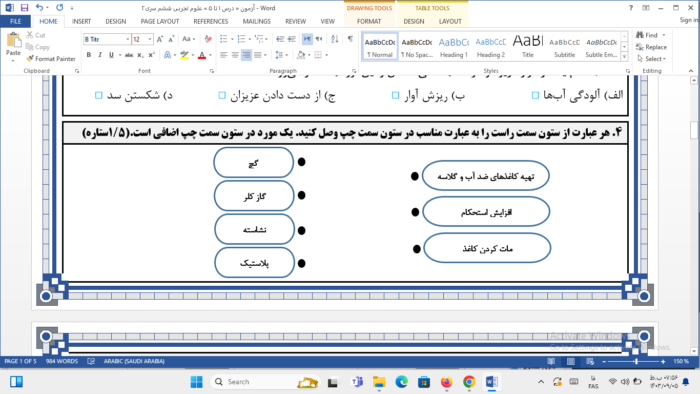The image size is (700, 394).
Task: Check the box next to آلودگی آب‌ها
Action: [535, 95]
